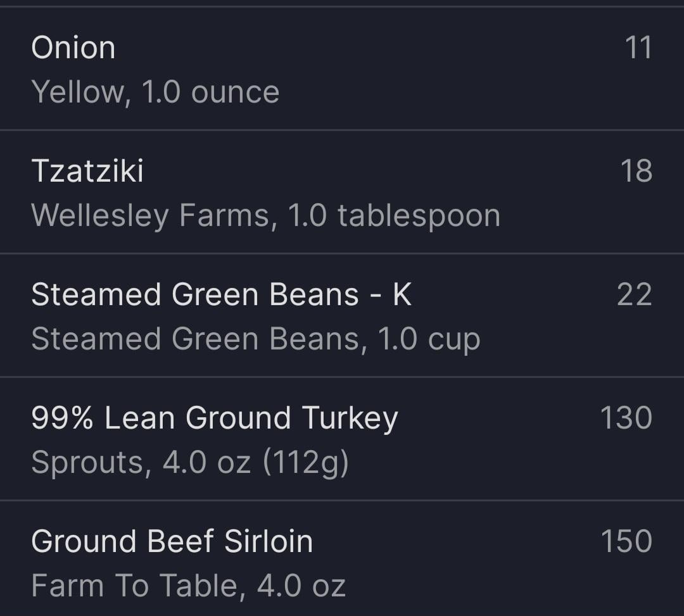Open the Onion food entry

[x=73, y=48]
